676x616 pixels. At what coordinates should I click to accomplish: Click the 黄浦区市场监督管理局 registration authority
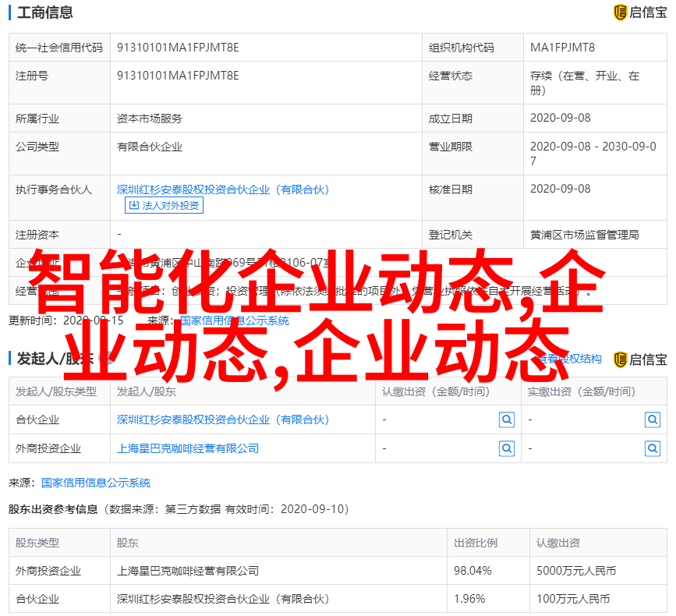coord(585,235)
